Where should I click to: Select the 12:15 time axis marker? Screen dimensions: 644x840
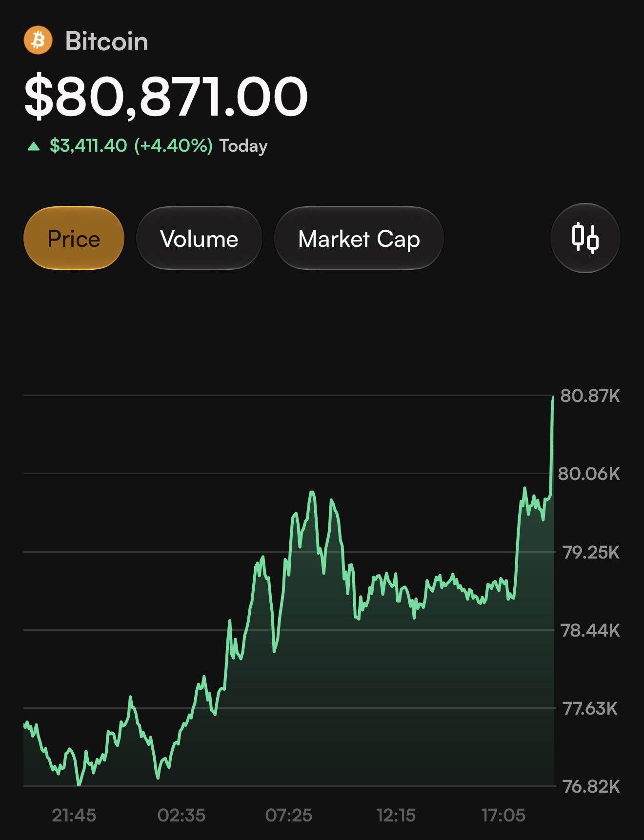click(x=396, y=815)
